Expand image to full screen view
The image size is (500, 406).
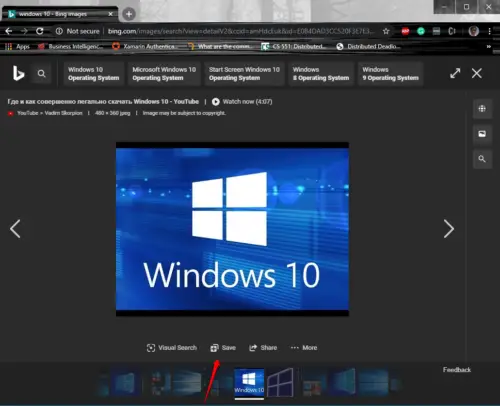point(455,73)
